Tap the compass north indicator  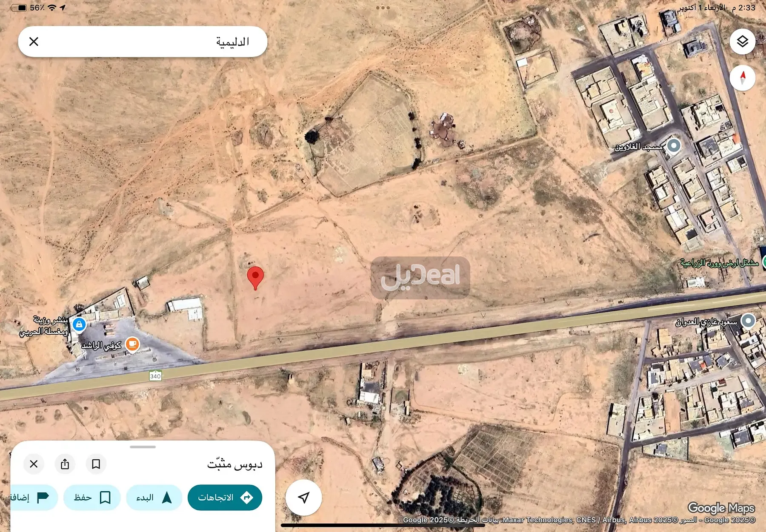pos(743,78)
